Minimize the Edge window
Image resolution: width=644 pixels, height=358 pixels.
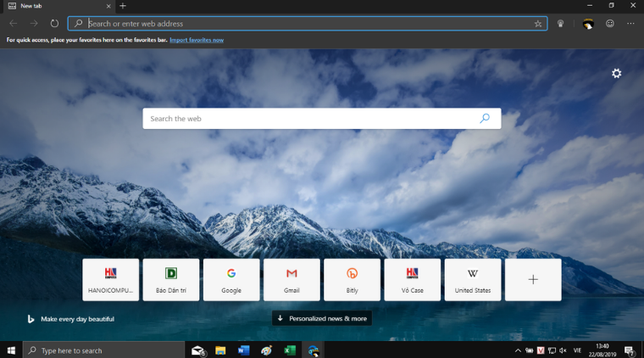click(590, 6)
